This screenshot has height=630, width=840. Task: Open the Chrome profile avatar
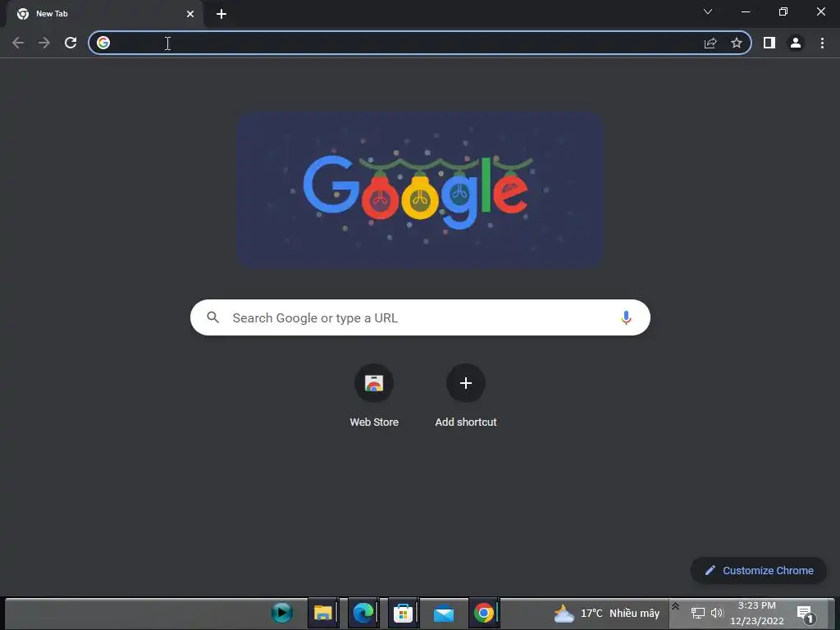796,43
